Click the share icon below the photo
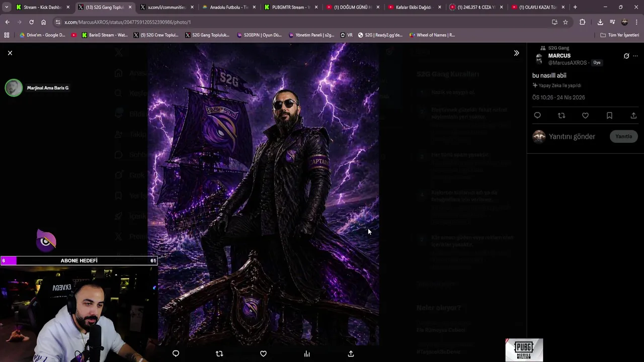 pos(351,353)
